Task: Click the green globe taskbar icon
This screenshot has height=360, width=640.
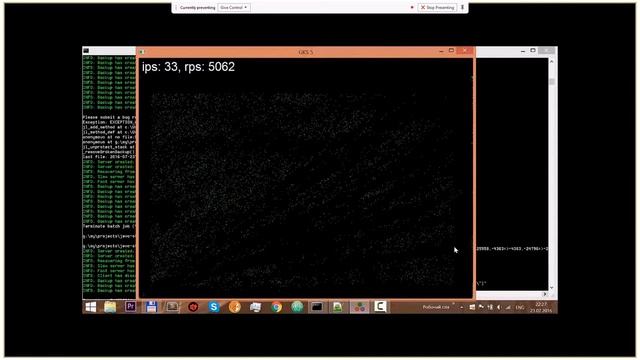Action: tap(297, 307)
